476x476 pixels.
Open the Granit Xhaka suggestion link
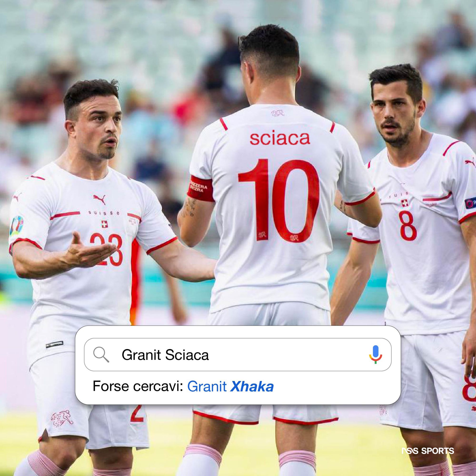point(230,387)
